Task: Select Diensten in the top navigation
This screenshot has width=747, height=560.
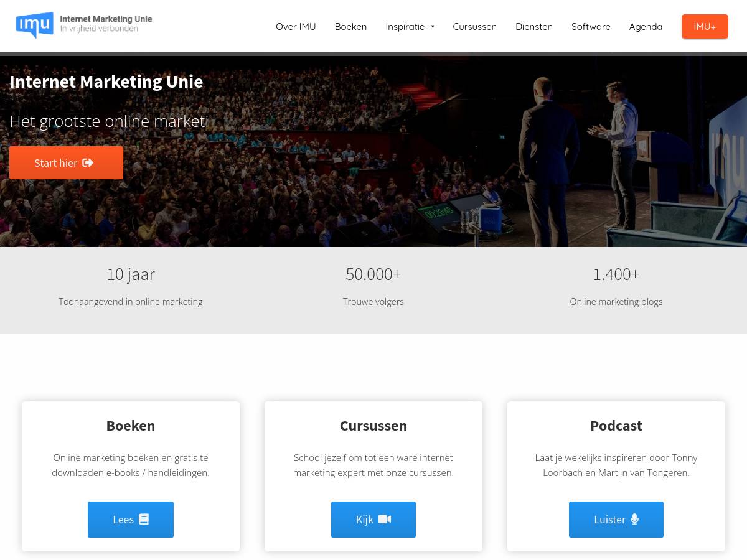Action: point(534,26)
